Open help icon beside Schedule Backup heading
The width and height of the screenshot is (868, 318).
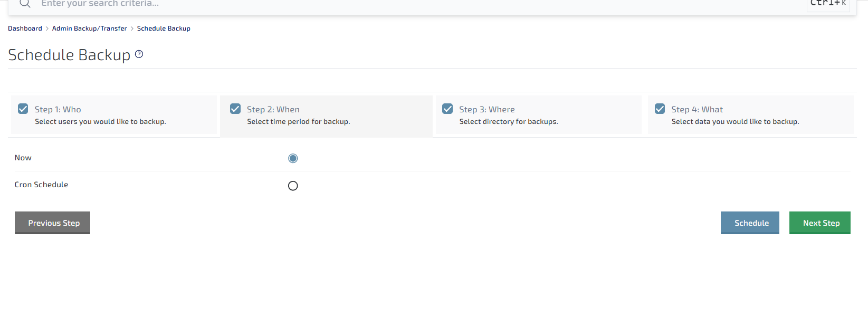139,54
